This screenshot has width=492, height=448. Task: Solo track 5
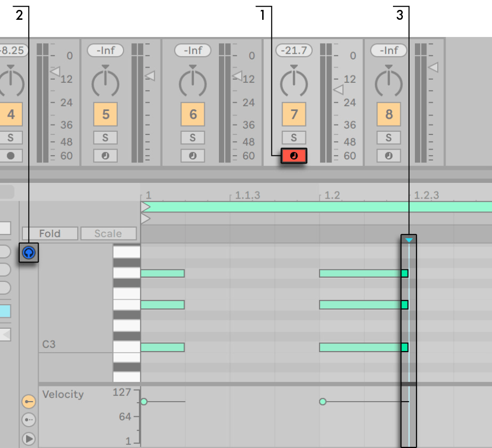(x=105, y=138)
